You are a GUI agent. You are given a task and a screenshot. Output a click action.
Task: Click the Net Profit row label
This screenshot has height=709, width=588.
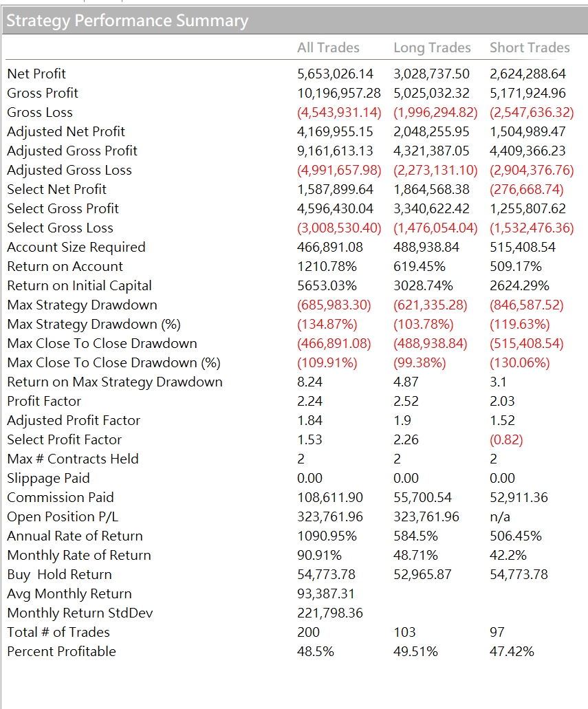click(36, 74)
